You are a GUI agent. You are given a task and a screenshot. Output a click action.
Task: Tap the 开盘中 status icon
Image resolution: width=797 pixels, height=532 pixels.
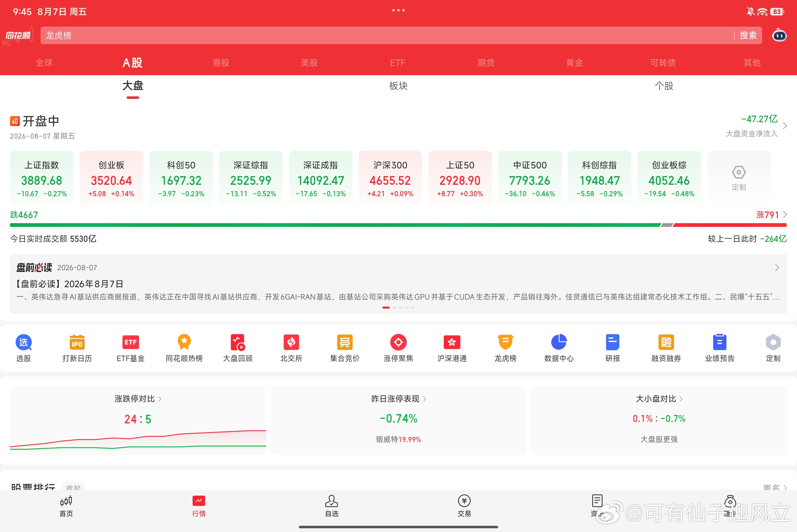point(15,121)
